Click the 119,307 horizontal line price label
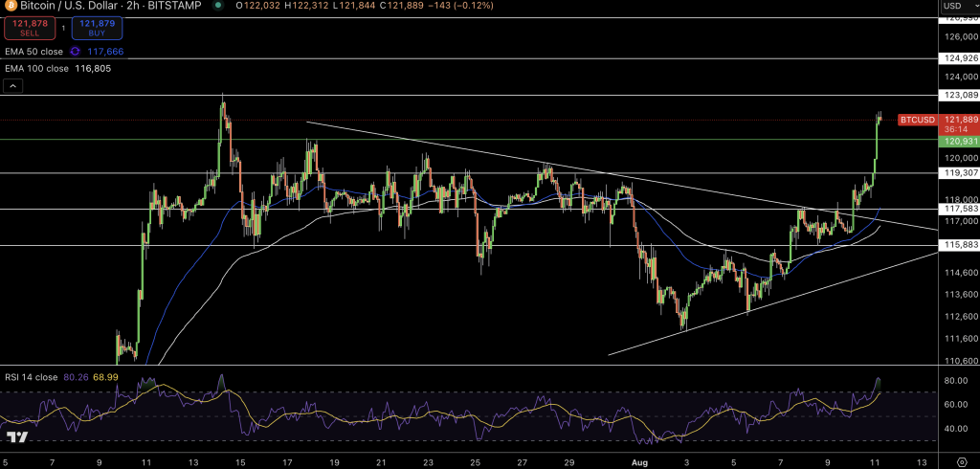 point(958,172)
